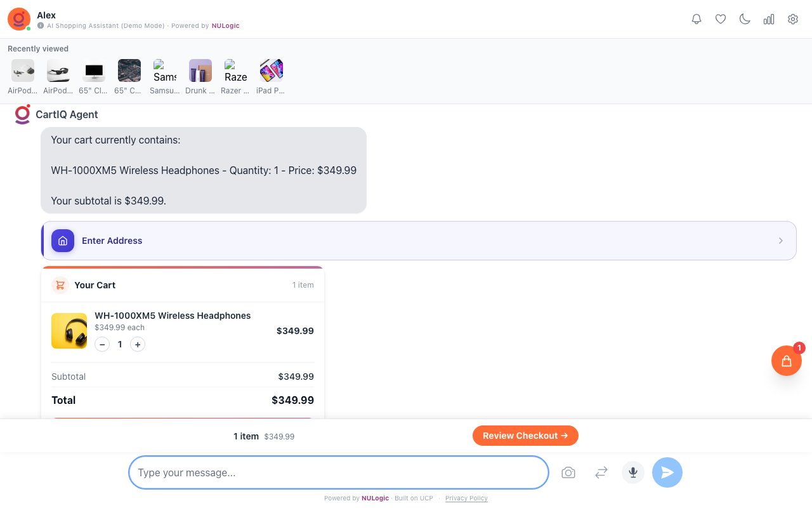Increase headphones quantity with plus button
Screen dimensions: 812x508
[138, 344]
